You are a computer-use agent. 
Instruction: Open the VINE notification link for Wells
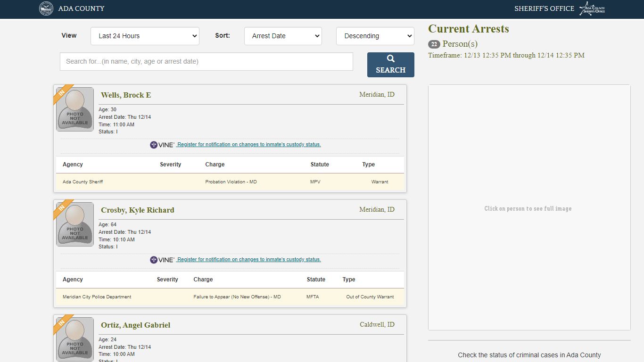(x=249, y=145)
